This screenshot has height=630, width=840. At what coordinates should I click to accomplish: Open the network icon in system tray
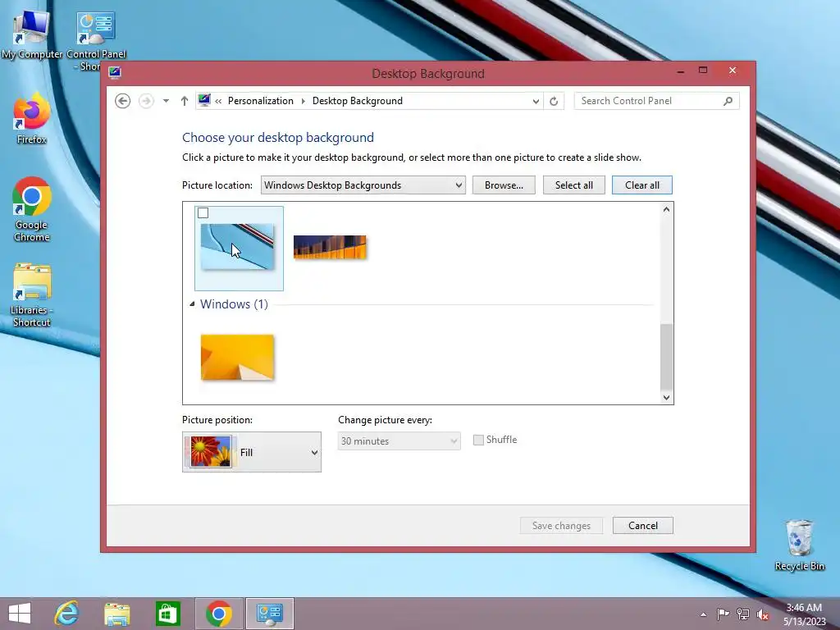click(743, 614)
